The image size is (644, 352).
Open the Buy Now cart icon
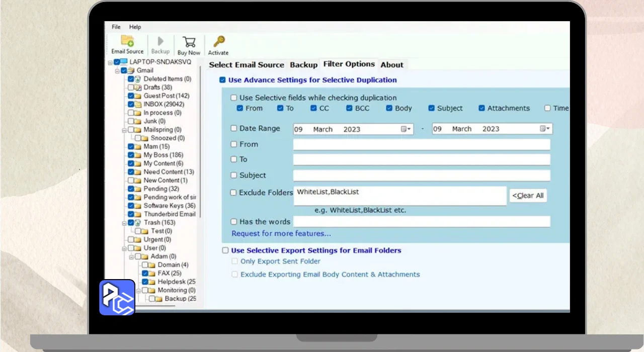[189, 42]
